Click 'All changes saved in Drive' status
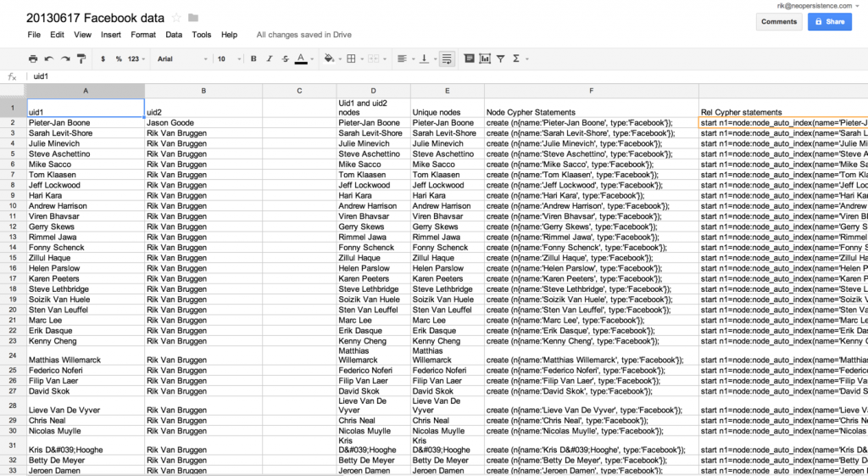The image size is (868, 476). (304, 34)
